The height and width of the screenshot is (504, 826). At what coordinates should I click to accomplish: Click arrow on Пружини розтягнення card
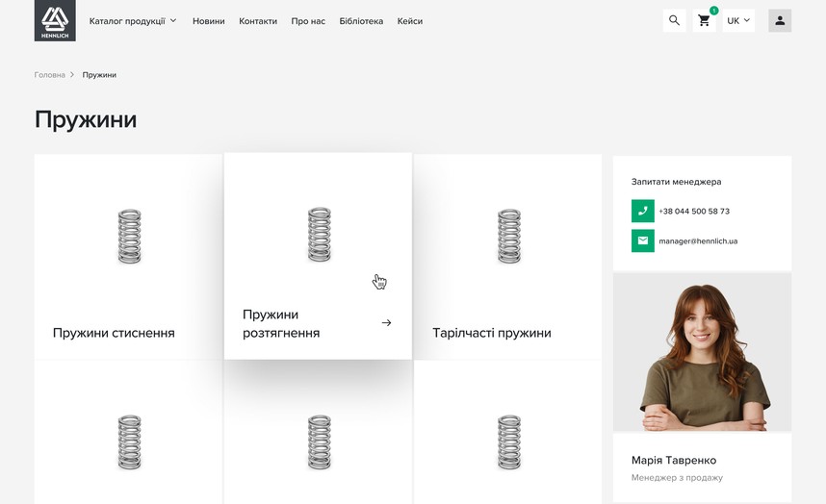click(386, 322)
